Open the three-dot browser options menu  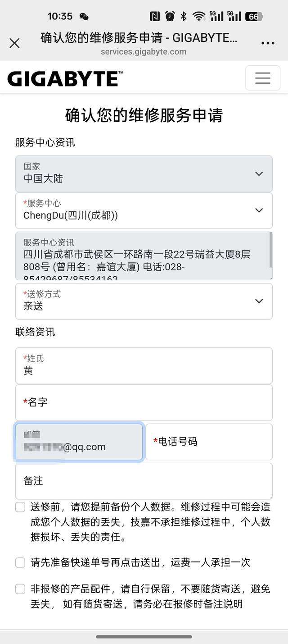(x=268, y=43)
